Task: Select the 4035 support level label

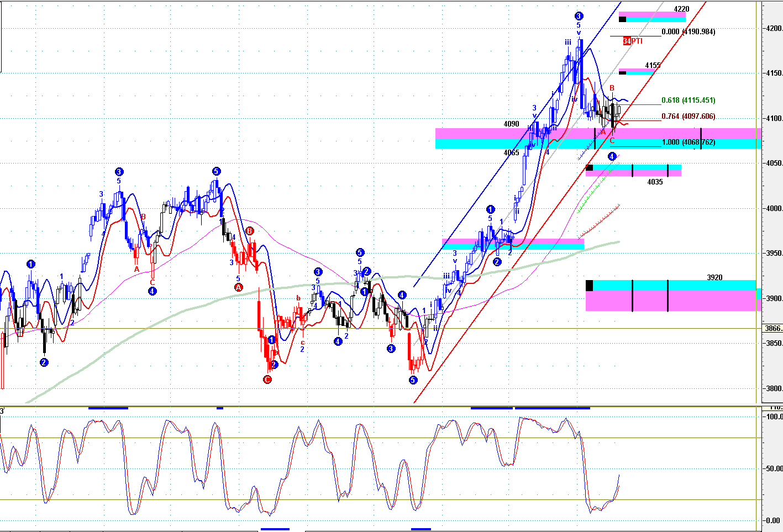Action: (655, 182)
